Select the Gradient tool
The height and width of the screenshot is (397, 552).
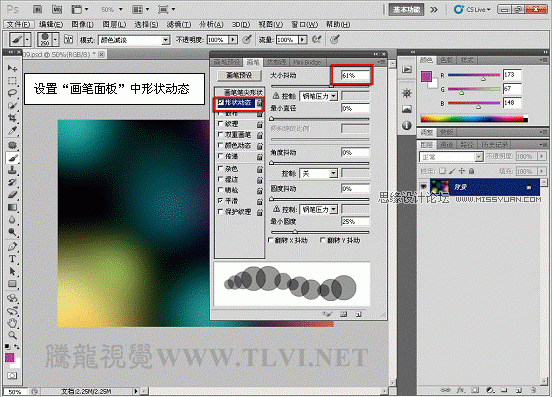tap(12, 207)
